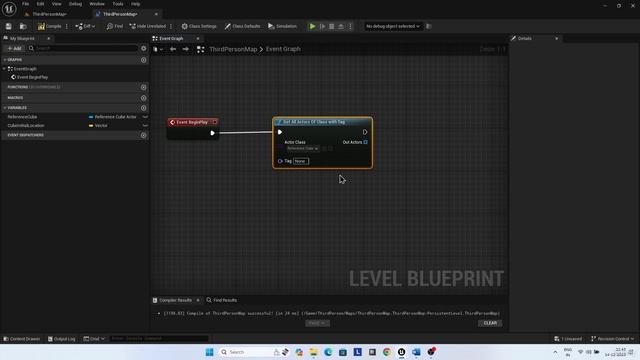Open Reference Cube Actor type picker
The width and height of the screenshot is (640, 360).
(x=113, y=117)
